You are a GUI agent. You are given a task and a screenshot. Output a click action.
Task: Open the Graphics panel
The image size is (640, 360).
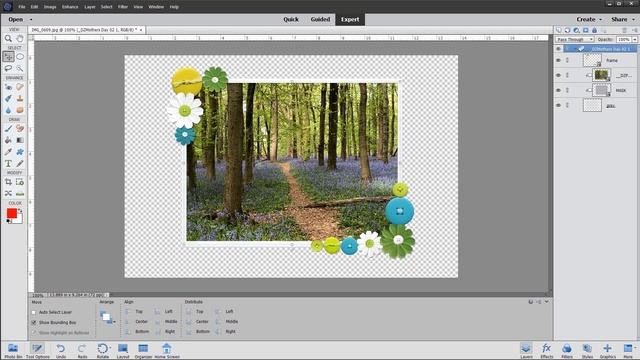coord(607,350)
